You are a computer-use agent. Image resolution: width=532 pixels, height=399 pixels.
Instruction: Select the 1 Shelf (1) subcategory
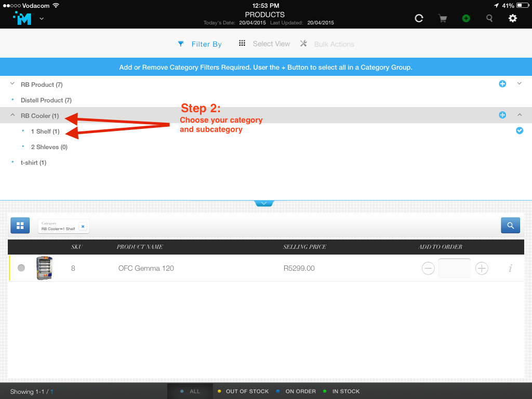click(45, 131)
